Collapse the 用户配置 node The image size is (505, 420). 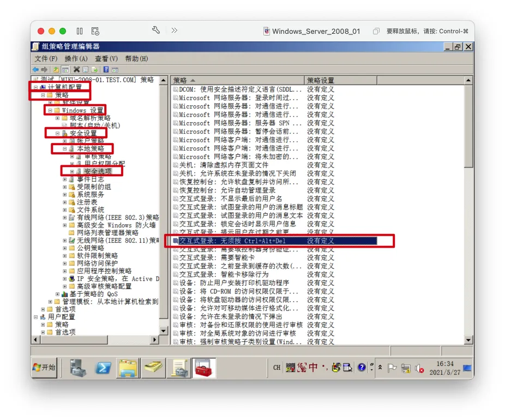tap(36, 317)
